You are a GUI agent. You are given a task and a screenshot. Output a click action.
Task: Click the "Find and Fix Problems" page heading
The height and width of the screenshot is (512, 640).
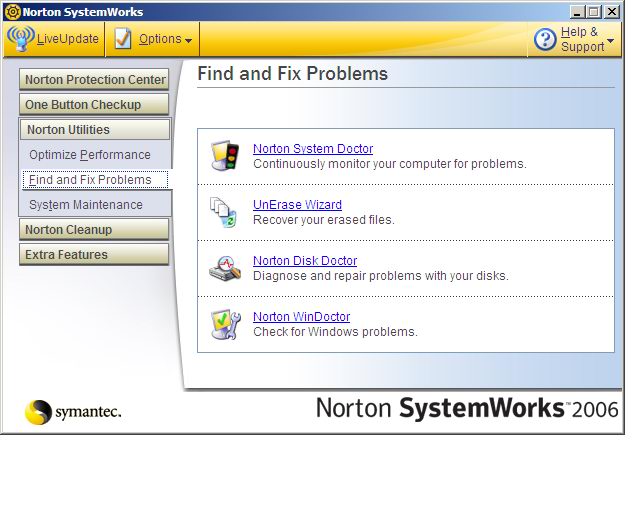click(293, 73)
